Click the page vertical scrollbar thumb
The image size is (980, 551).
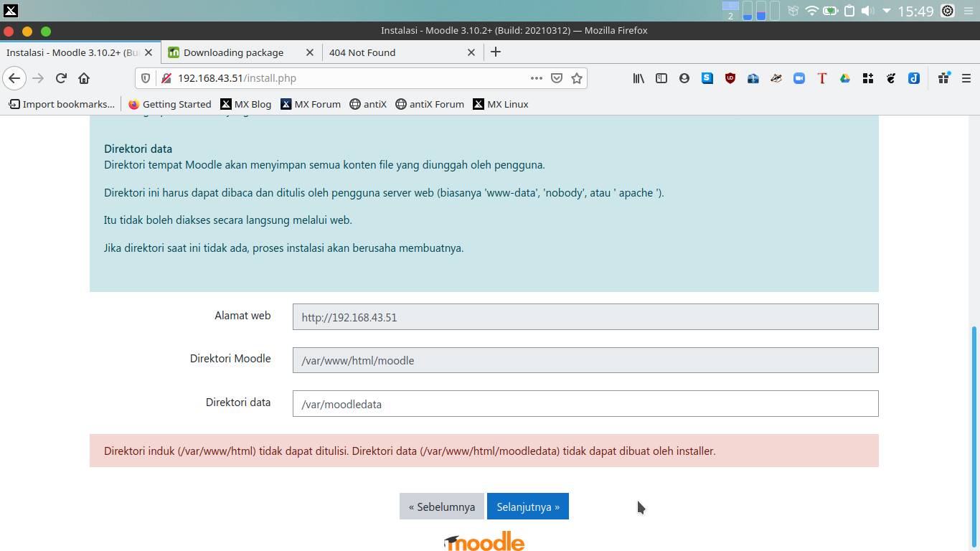click(x=974, y=436)
